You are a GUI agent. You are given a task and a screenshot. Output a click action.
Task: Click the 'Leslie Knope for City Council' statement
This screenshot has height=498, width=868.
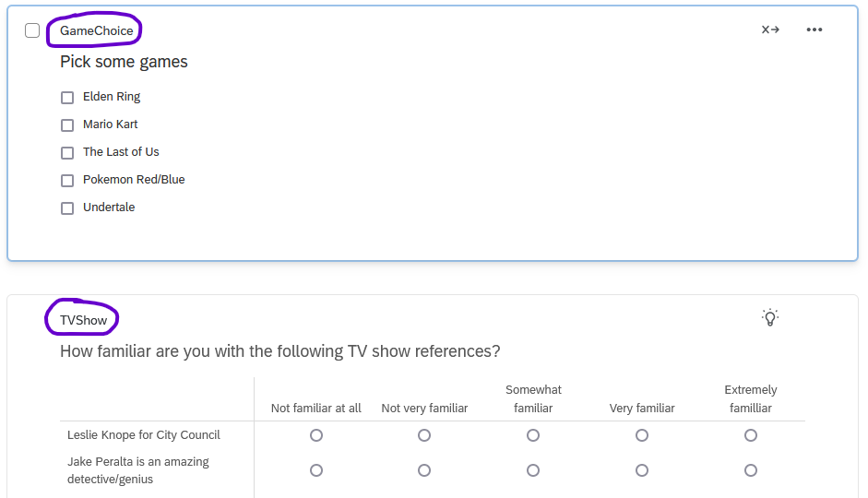(144, 435)
